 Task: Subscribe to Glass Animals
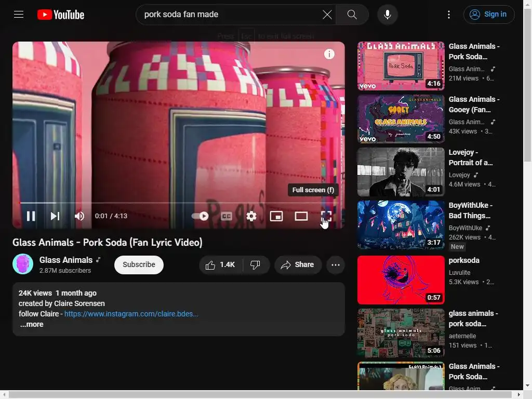(x=139, y=264)
